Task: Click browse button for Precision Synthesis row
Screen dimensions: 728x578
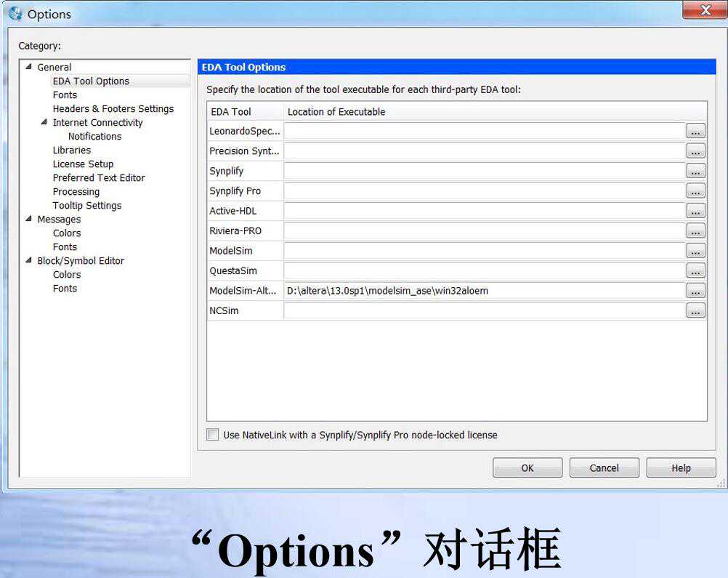Action: tap(695, 151)
